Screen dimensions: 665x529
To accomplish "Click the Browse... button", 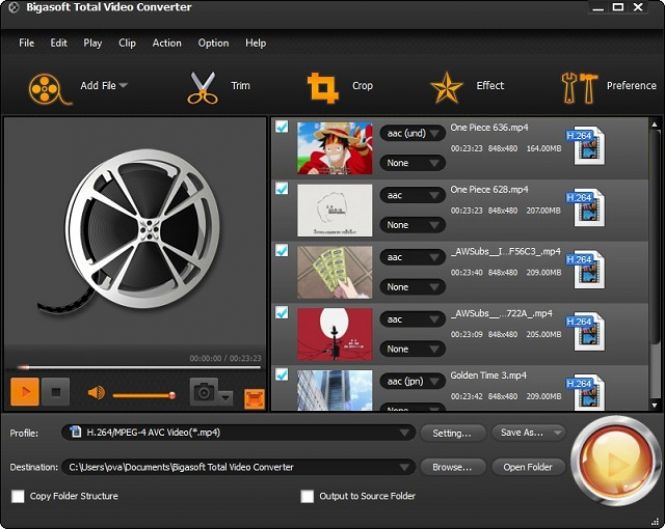I will (x=453, y=467).
